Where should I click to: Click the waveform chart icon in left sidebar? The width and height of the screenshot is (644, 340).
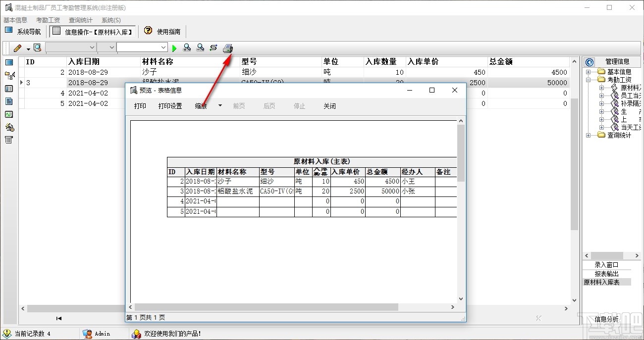pos(9,114)
